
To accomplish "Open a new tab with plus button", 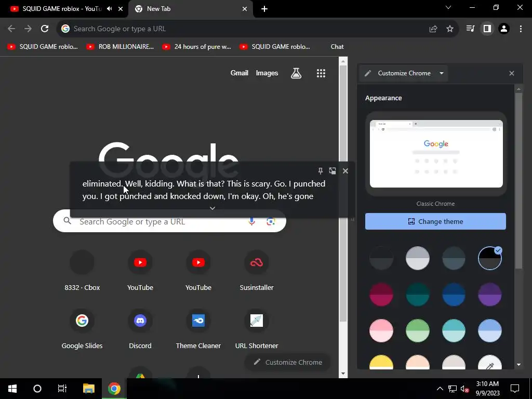I will pyautogui.click(x=264, y=9).
